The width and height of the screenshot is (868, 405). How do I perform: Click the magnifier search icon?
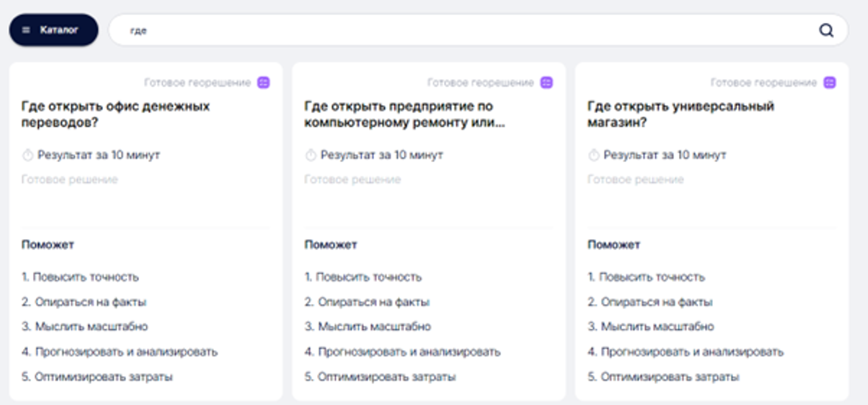826,30
